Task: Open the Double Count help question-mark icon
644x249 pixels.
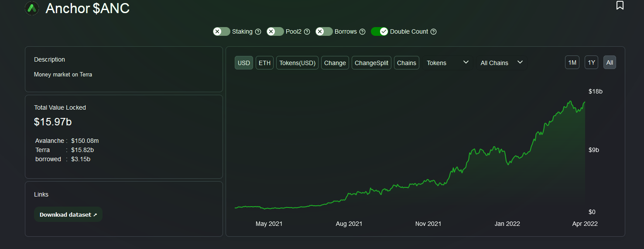Action: 433,31
